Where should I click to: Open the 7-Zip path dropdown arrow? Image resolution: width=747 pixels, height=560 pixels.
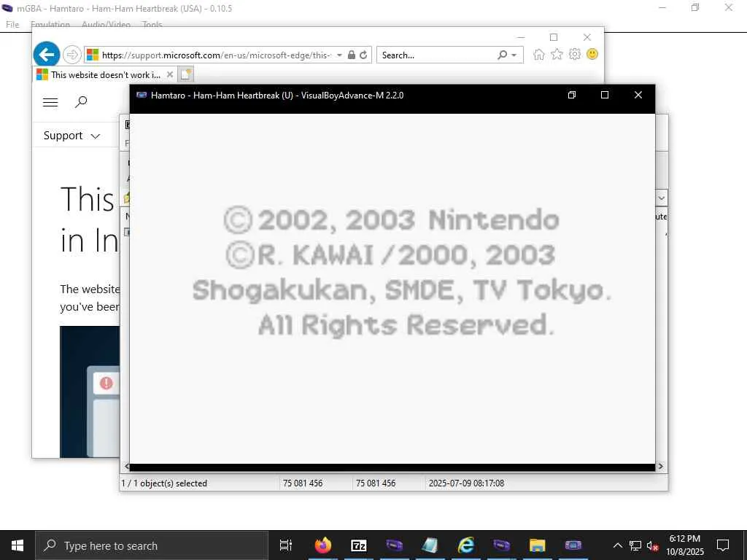coord(661,198)
